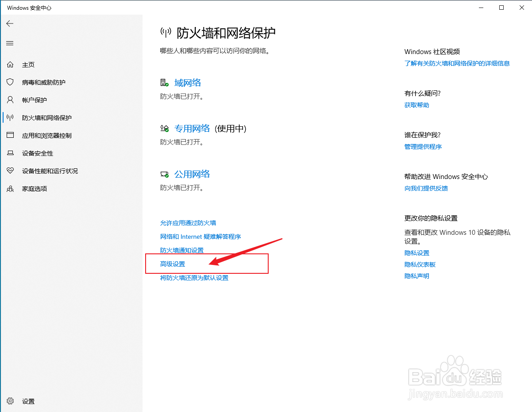Open 设置 at sidebar bottom
Viewport: 532px width, 412px height.
click(28, 401)
